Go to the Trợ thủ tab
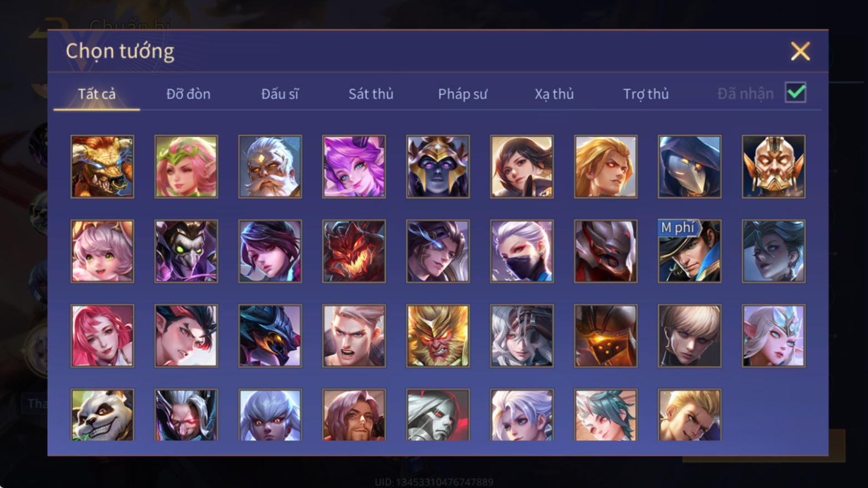Viewport: 868px width, 488px height. point(646,94)
